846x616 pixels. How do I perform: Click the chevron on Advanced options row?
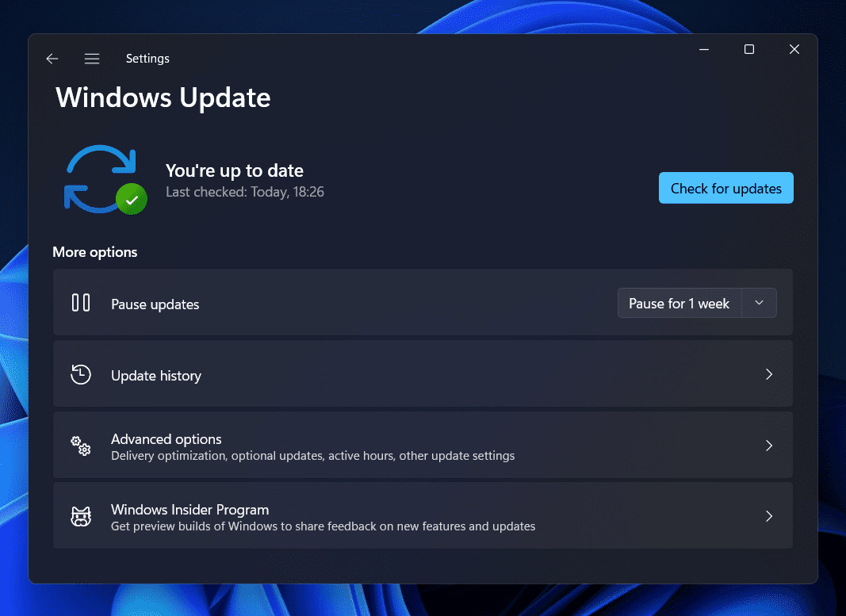(x=768, y=446)
